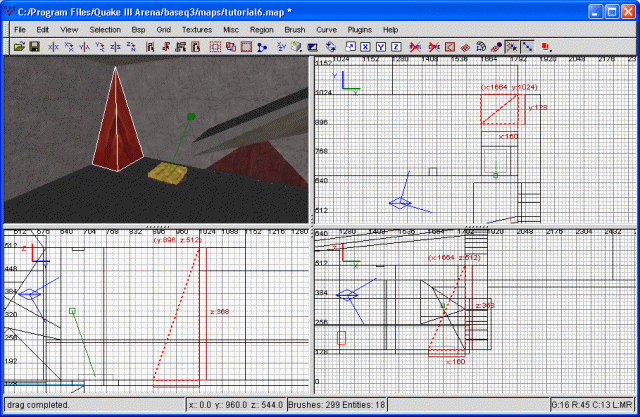This screenshot has height=417, width=640.
Task: Open the Selection menu
Action: click(x=105, y=30)
